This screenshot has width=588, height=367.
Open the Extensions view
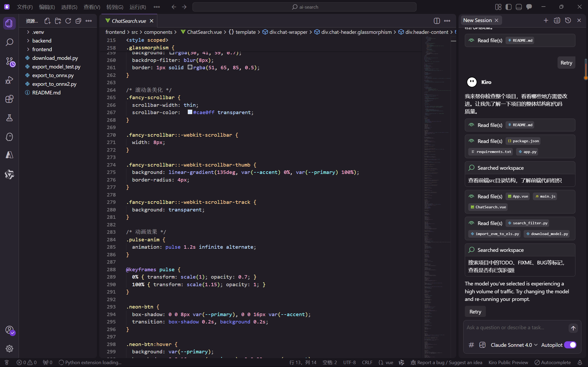click(9, 99)
